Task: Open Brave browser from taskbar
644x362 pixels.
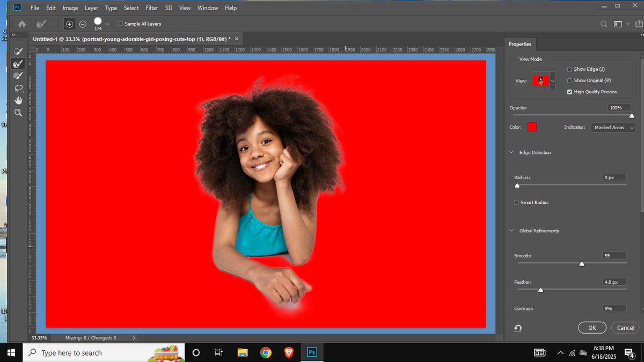Action: coord(289,352)
